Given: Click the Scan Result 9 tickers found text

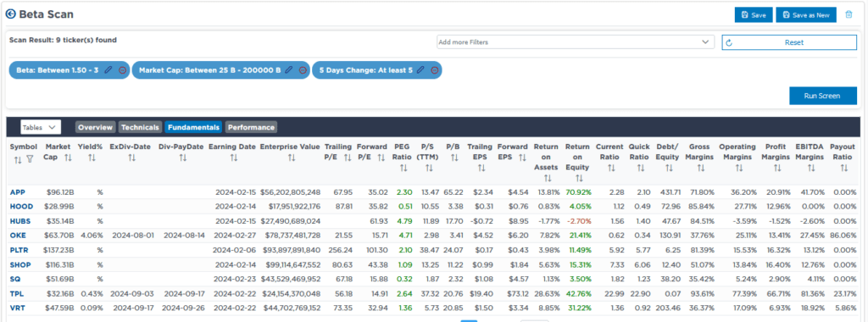Looking at the screenshot, I should coord(63,41).
